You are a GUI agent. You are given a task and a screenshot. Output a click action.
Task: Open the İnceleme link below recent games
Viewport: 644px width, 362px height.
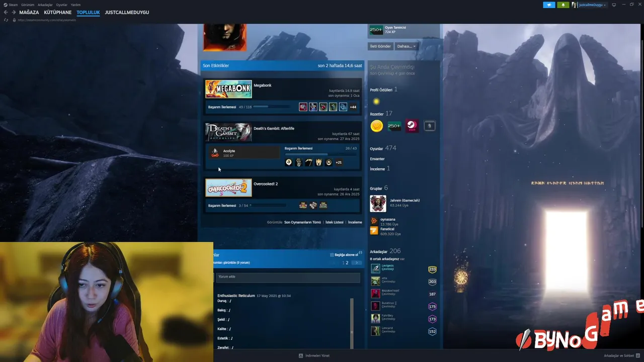(355, 222)
